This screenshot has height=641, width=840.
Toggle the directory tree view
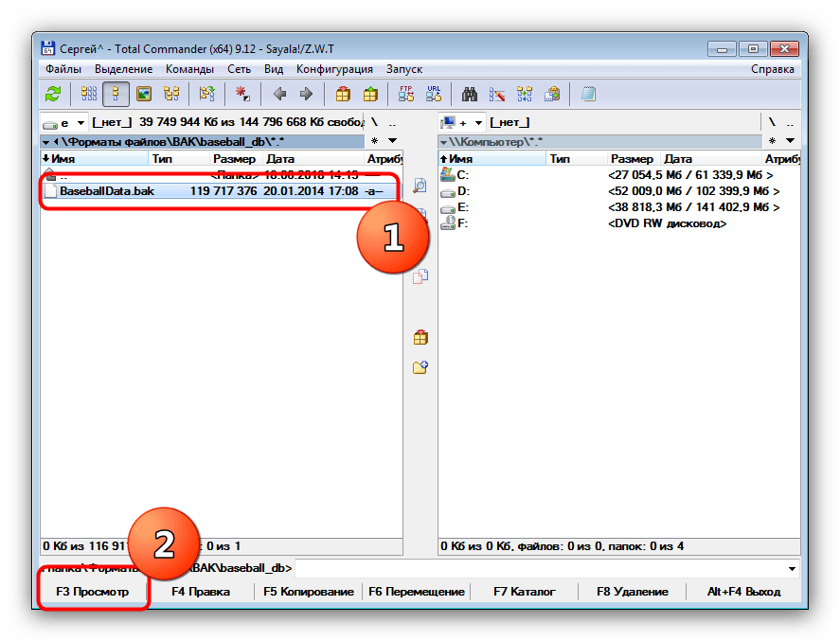point(171,94)
